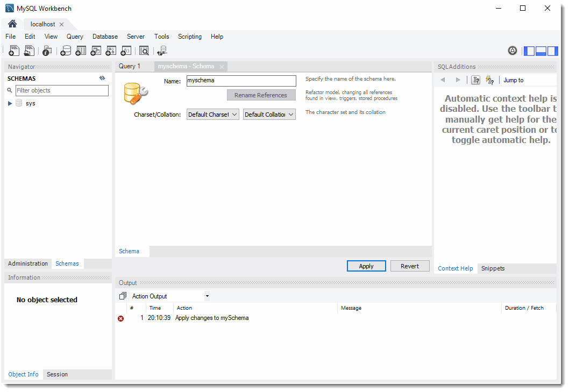Select the sys schema
Screen dimensions: 569x392
click(x=31, y=103)
